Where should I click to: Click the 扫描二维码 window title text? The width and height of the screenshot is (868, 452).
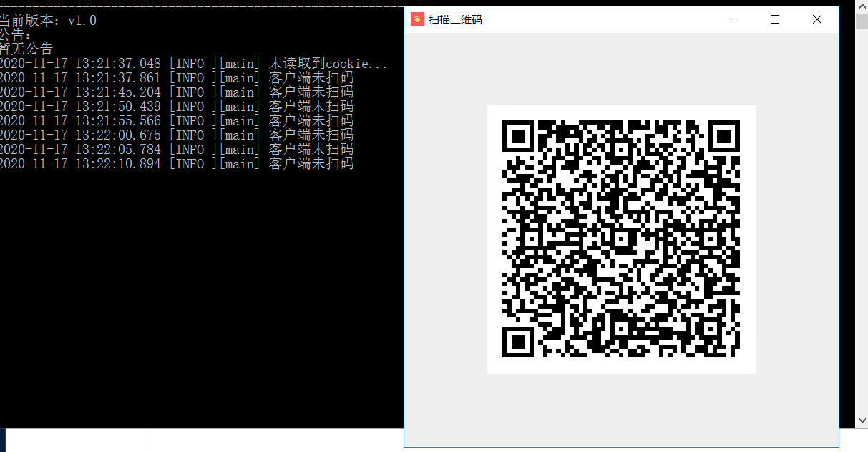pos(455,20)
